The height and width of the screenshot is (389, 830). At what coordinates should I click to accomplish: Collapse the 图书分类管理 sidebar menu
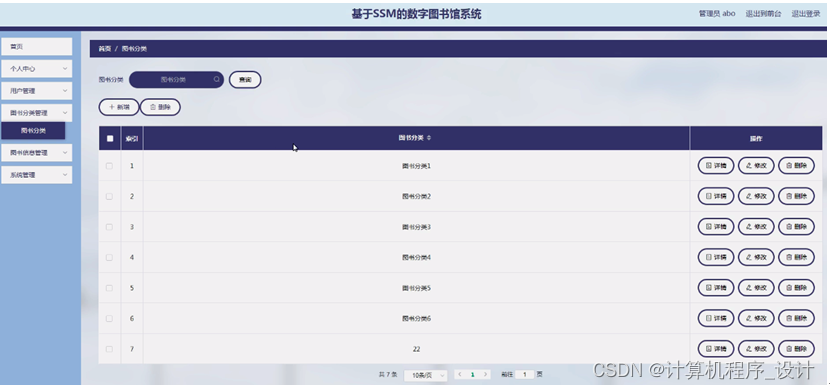click(x=37, y=113)
